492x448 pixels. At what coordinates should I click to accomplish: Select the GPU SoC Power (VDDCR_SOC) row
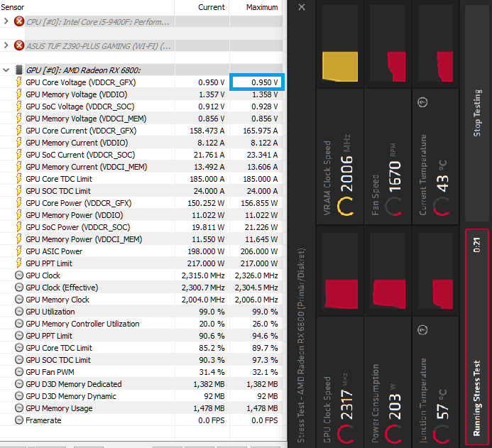point(141,227)
